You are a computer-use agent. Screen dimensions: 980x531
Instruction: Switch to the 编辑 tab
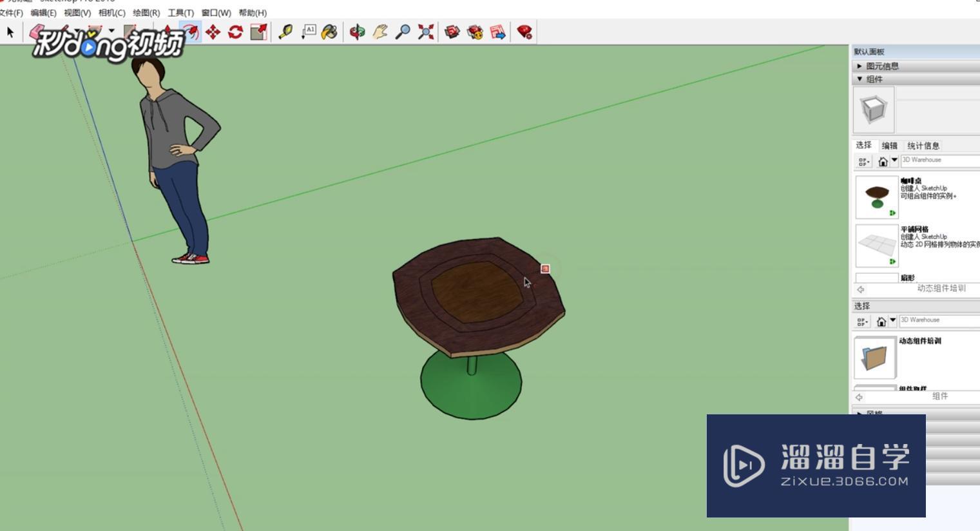pyautogui.click(x=890, y=146)
